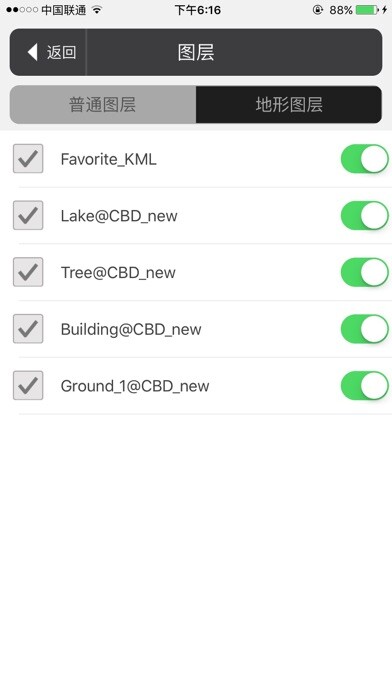Uncheck the Lake@CBD_new checkbox
This screenshot has width=392, height=696.
pos(28,215)
